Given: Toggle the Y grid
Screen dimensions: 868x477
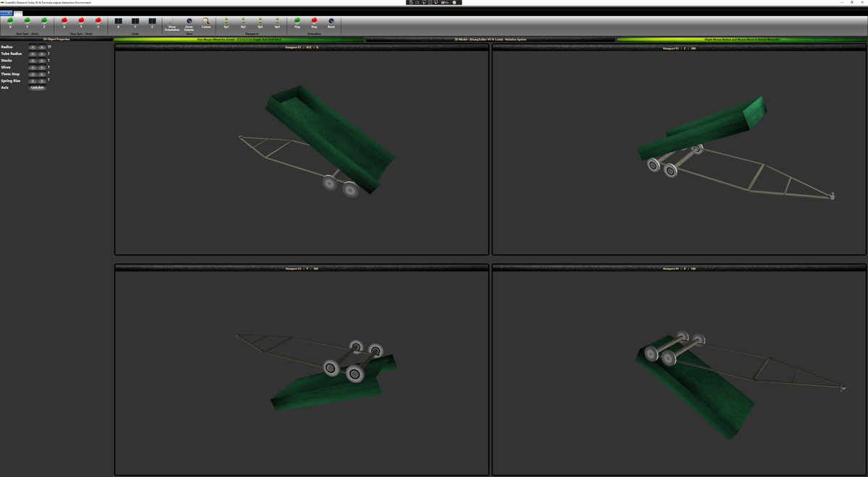Looking at the screenshot, I should pos(134,22).
